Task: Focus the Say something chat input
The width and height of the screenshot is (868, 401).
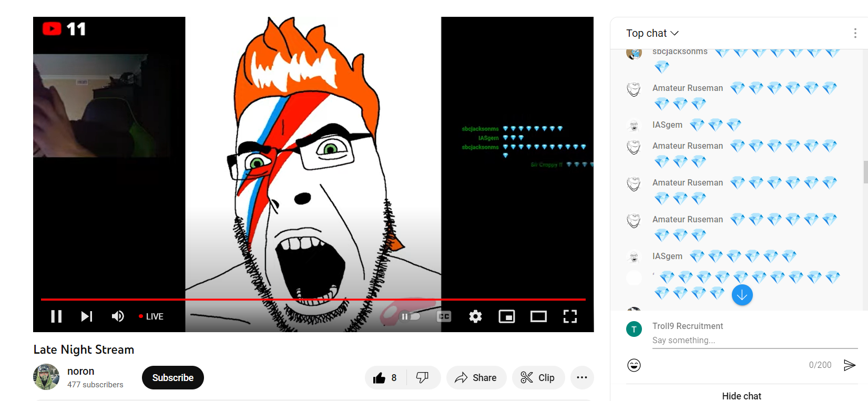Action: point(755,341)
